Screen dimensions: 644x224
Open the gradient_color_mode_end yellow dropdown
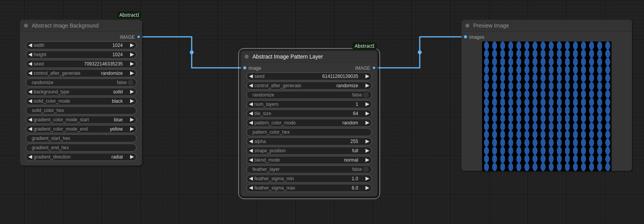[81, 129]
